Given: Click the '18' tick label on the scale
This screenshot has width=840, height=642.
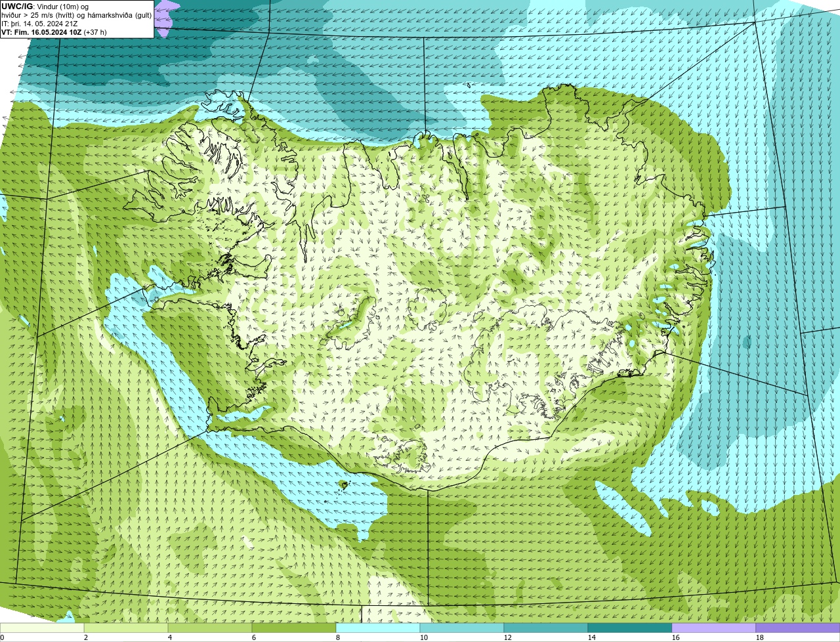Looking at the screenshot, I should 760,637.
